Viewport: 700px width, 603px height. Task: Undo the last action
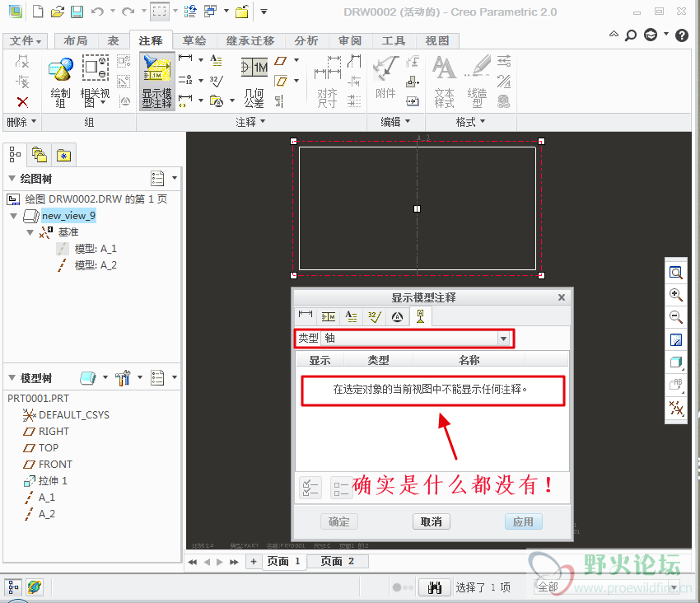tap(97, 12)
